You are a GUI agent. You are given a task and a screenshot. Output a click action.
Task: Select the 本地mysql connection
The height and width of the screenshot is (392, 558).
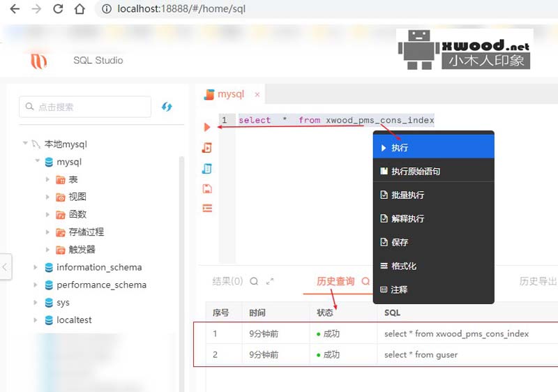(66, 144)
